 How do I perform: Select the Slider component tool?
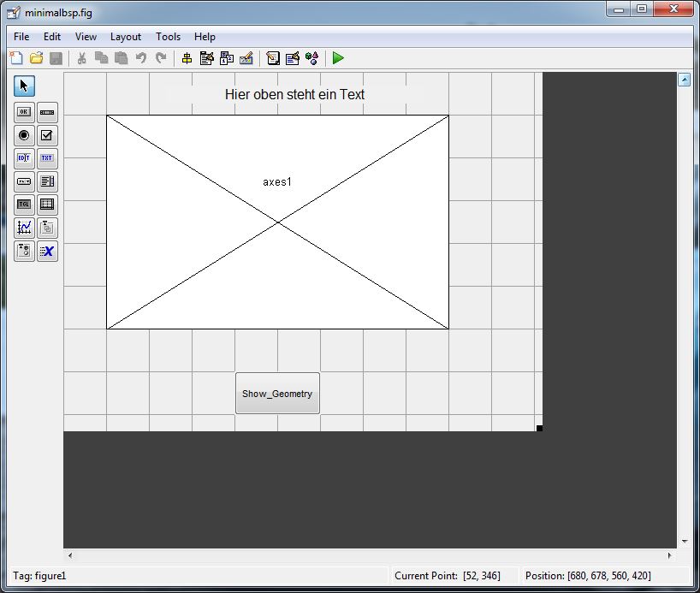click(x=47, y=112)
